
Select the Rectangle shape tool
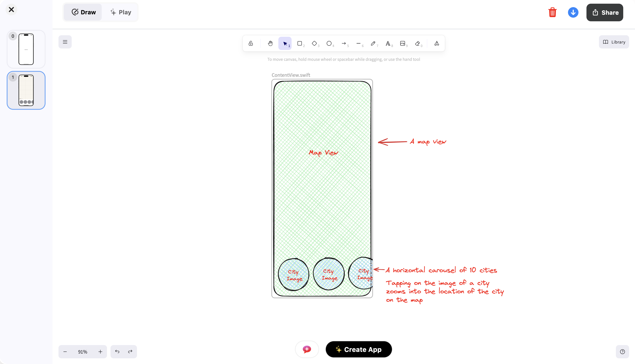pyautogui.click(x=299, y=44)
